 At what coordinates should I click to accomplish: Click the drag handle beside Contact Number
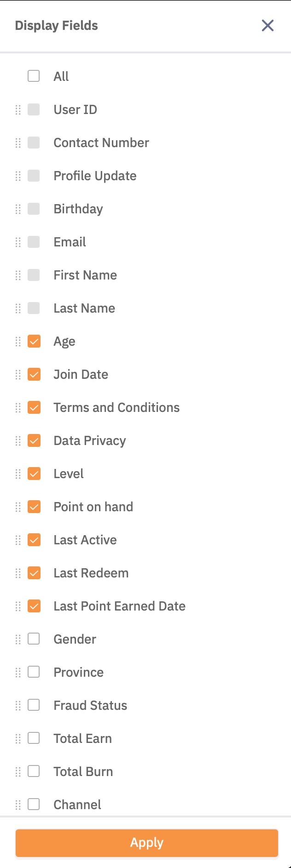click(x=18, y=143)
